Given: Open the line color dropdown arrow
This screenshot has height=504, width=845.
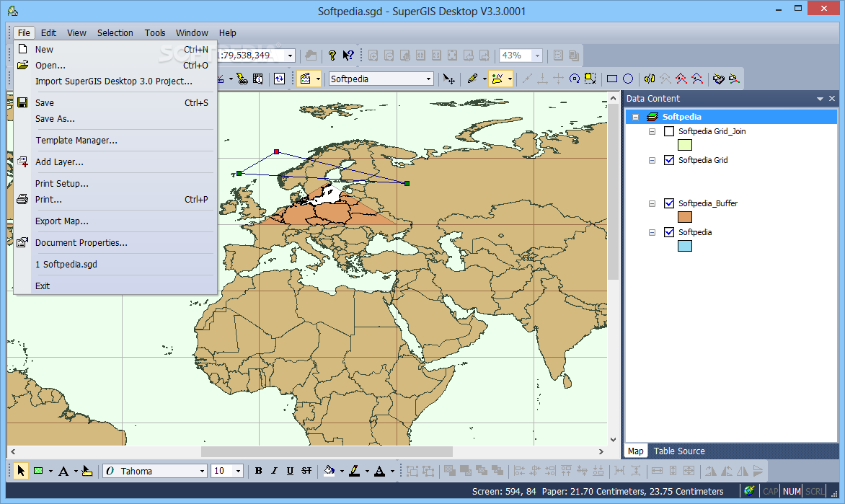Looking at the screenshot, I should [x=367, y=472].
